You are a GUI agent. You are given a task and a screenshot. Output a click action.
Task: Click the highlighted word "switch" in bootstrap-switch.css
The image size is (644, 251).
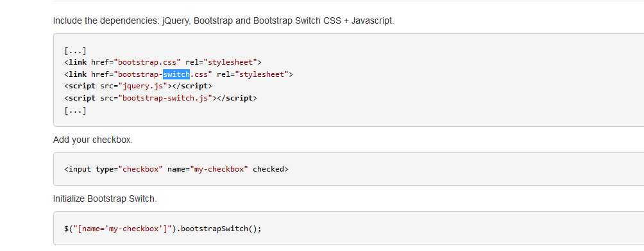tap(176, 74)
